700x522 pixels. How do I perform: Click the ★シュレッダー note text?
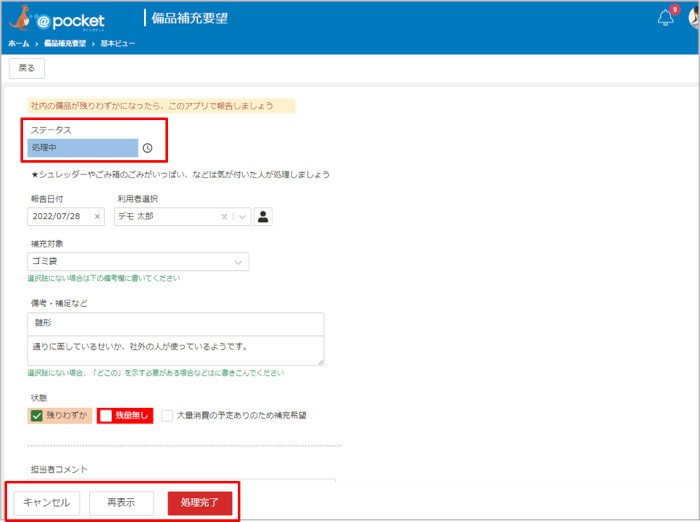pyautogui.click(x=180, y=175)
